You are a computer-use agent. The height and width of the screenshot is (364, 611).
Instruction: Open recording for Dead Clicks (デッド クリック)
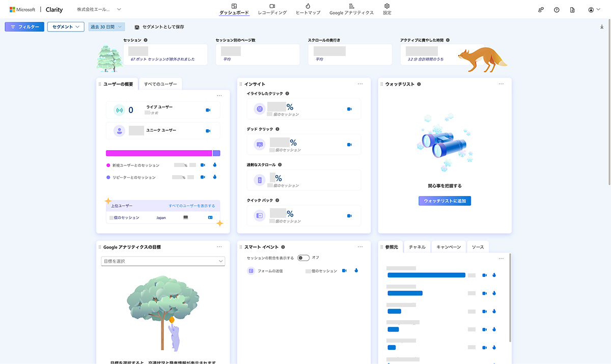pyautogui.click(x=349, y=145)
